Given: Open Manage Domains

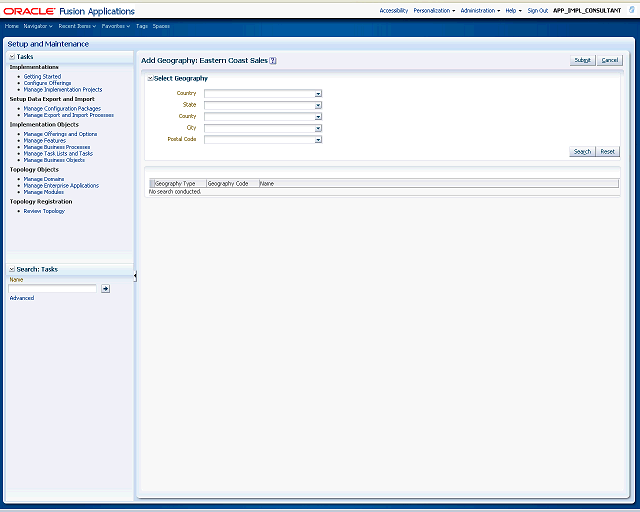Looking at the screenshot, I should click(x=44, y=179).
